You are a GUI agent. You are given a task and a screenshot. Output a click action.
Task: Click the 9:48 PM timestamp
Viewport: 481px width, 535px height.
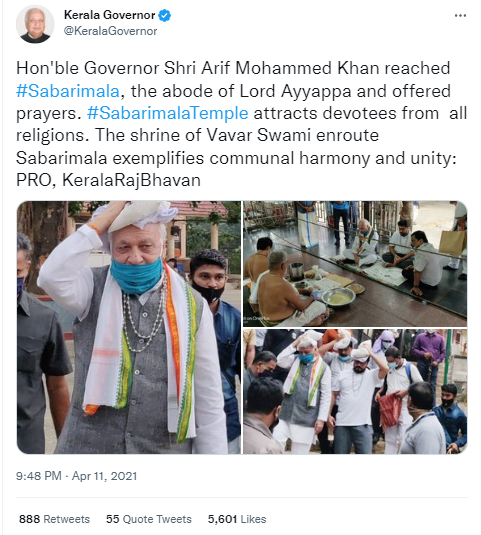39,476
